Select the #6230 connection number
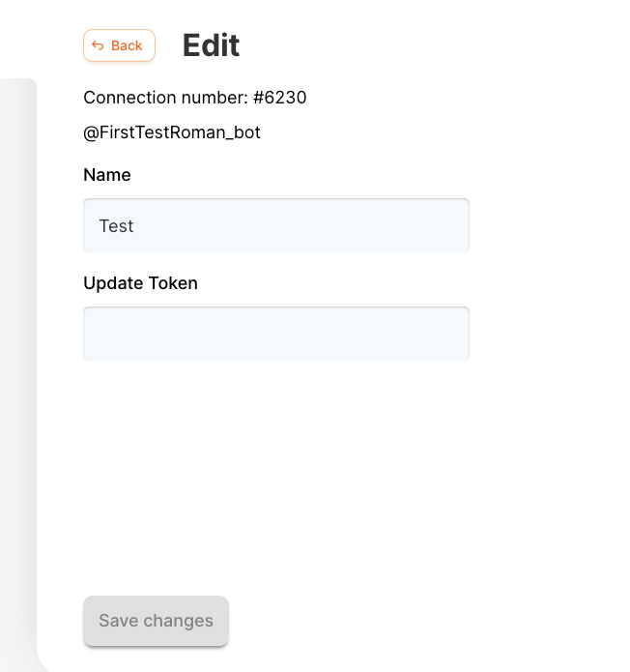The height and width of the screenshot is (672, 630). pyautogui.click(x=279, y=98)
